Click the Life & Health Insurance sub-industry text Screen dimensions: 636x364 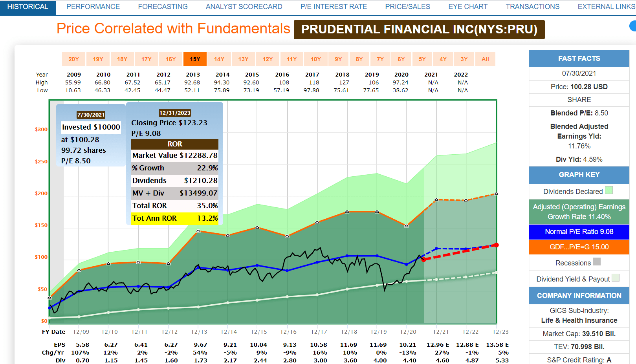click(x=579, y=320)
